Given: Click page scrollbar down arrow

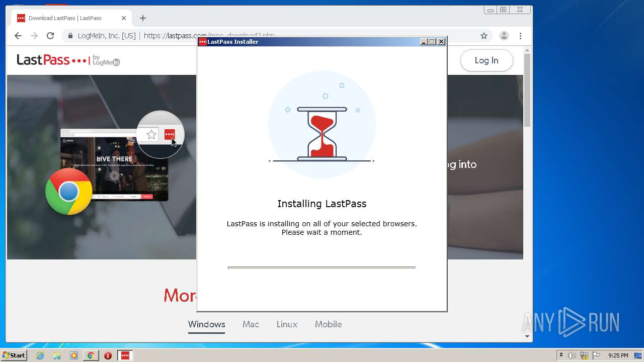Looking at the screenshot, I should [527, 336].
